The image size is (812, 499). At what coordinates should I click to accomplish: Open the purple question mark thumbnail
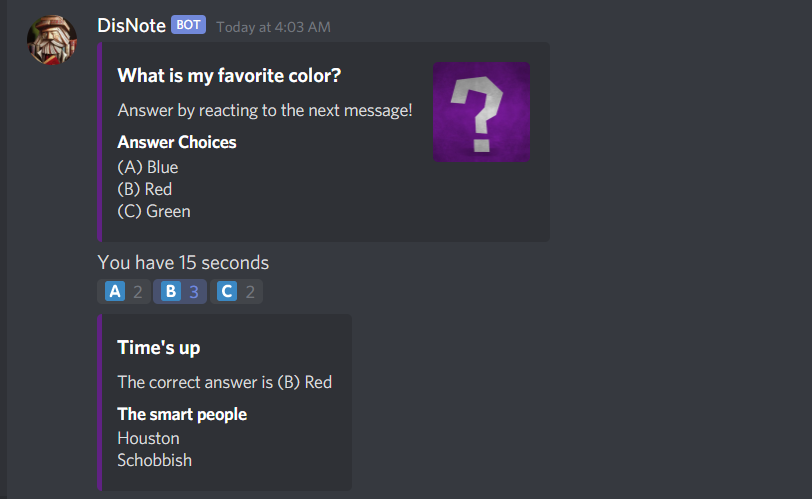(481, 112)
